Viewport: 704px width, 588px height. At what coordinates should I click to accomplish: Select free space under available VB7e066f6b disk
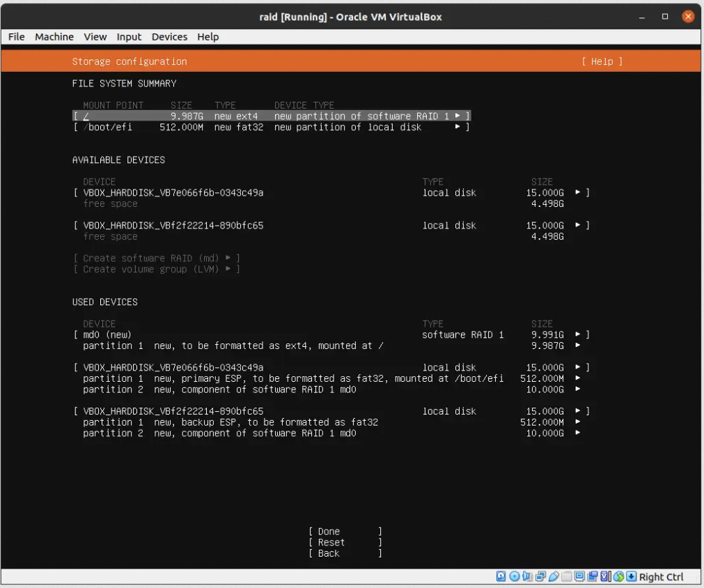pyautogui.click(x=323, y=203)
